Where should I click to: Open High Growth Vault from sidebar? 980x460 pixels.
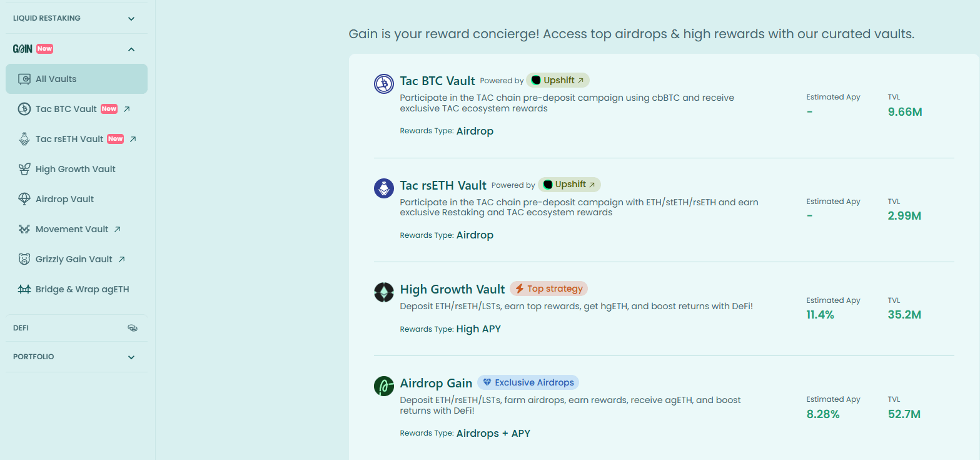click(76, 169)
